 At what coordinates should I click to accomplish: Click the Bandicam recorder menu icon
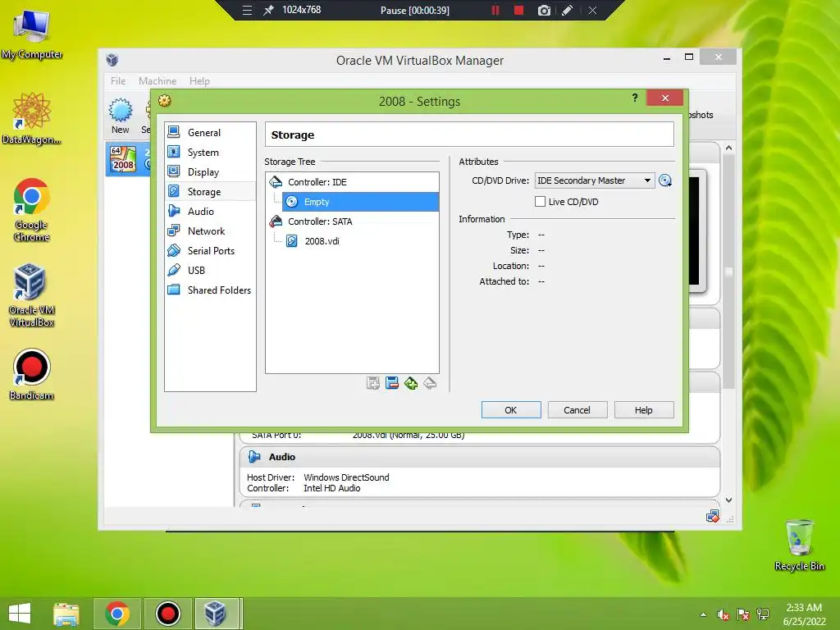pos(247,10)
